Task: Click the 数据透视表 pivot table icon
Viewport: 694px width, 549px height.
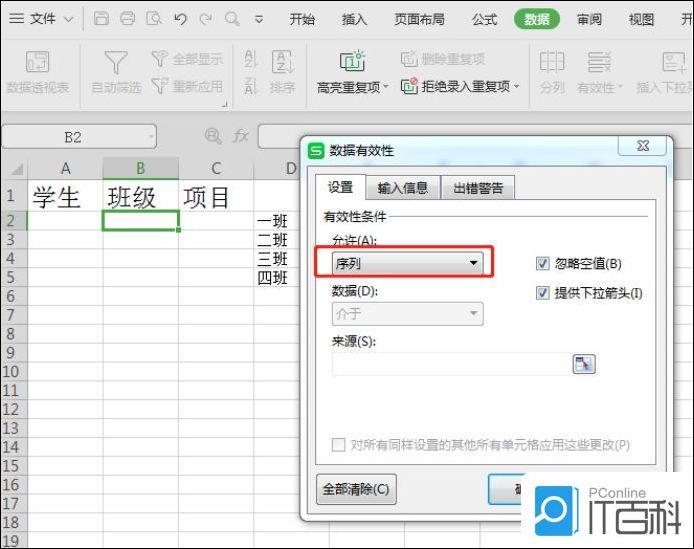Action: [38, 62]
